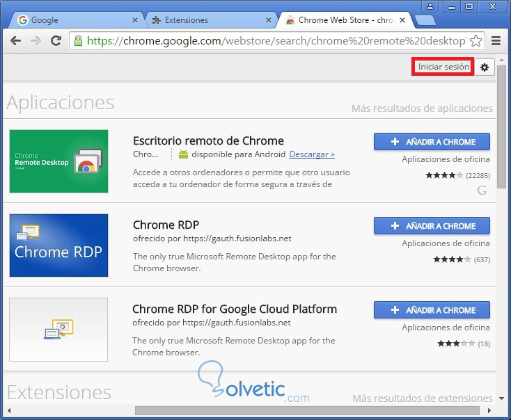Add Chrome RDP to Chrome
The image size is (511, 420).
pos(432,225)
